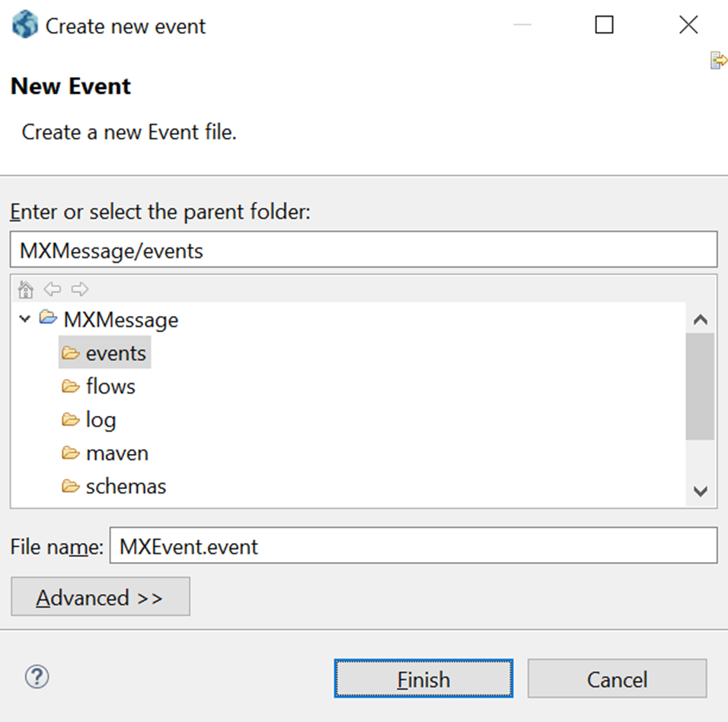Viewport: 728px width, 722px height.
Task: Select the maven folder
Action: pyautogui.click(x=117, y=453)
